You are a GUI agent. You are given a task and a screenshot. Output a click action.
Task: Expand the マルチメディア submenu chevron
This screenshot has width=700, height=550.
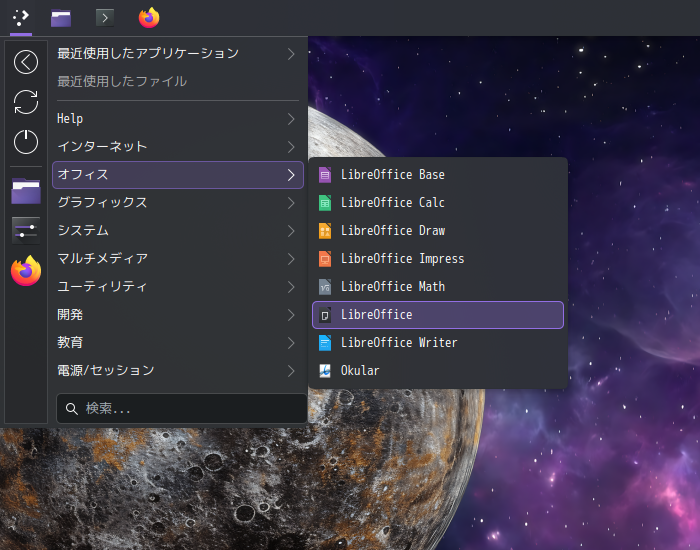(x=291, y=259)
